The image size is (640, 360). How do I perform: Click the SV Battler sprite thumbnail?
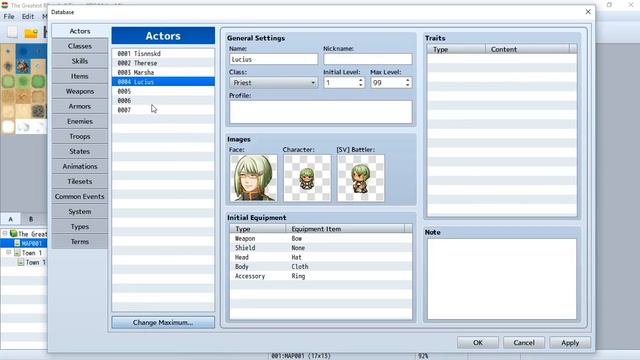tap(361, 178)
